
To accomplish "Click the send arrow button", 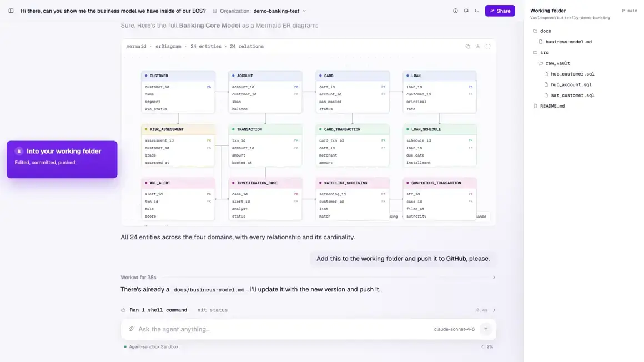I will (486, 329).
